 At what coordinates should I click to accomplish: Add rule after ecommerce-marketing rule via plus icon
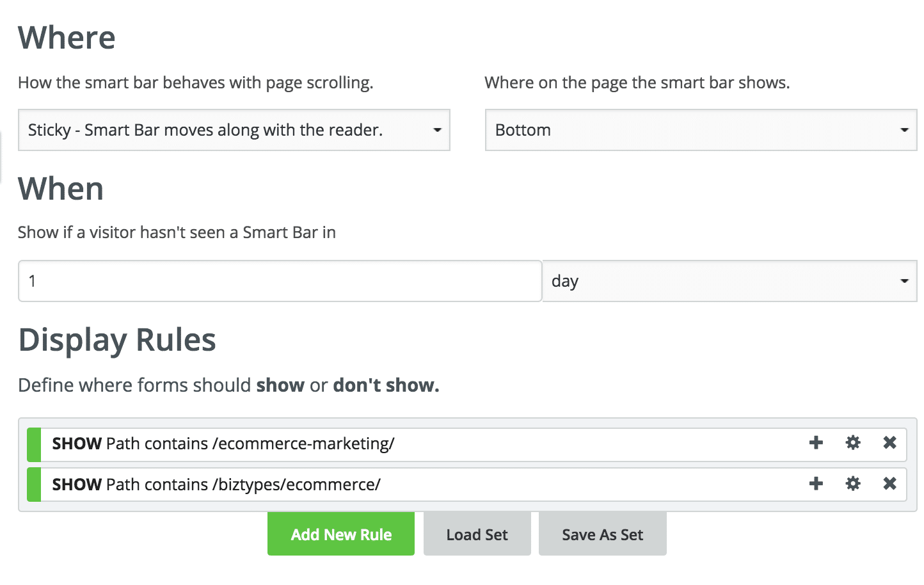pos(816,442)
